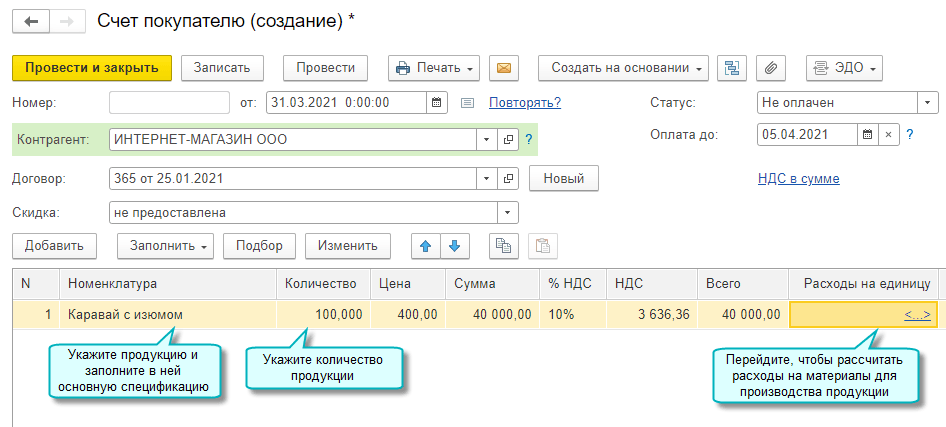This screenshot has height=427, width=946.
Task: Expand the Скидка dropdown
Action: tap(508, 212)
